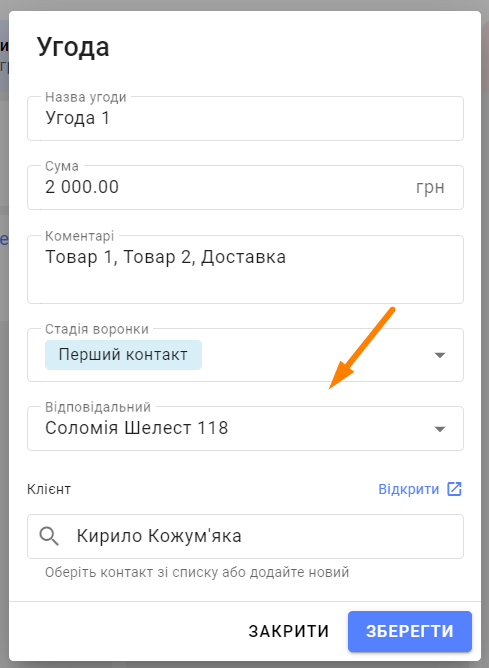Focus the client search field Кирило Кожум'яка
The width and height of the screenshot is (489, 668).
[x=245, y=536]
